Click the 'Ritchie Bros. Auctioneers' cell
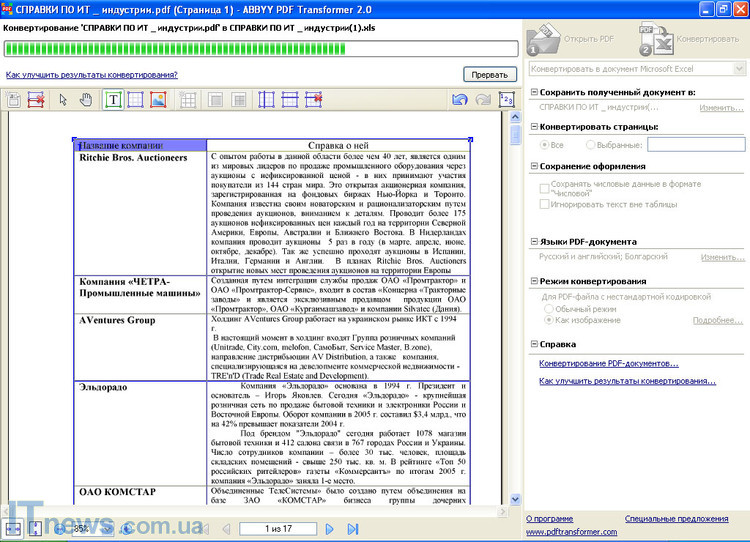Viewport: 750px width, 542px height. (x=140, y=213)
